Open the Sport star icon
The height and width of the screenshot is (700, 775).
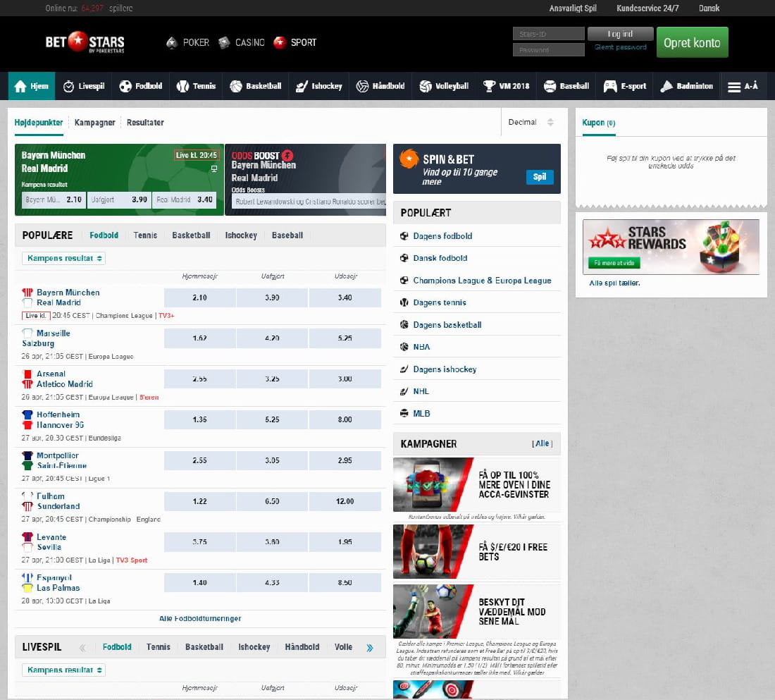coord(280,42)
